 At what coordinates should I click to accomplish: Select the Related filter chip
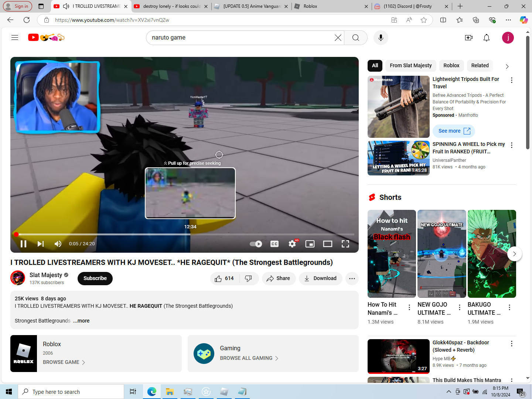pyautogui.click(x=480, y=65)
